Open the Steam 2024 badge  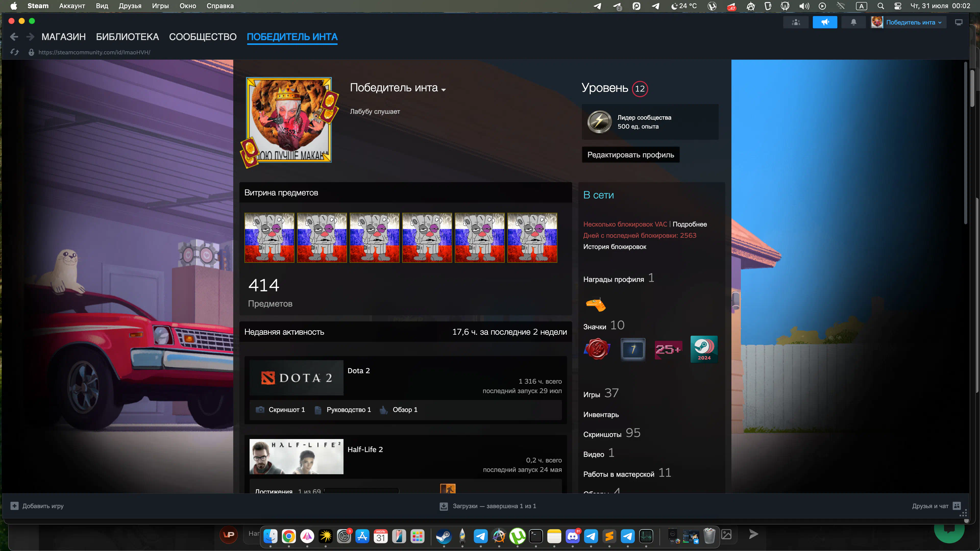pos(704,349)
